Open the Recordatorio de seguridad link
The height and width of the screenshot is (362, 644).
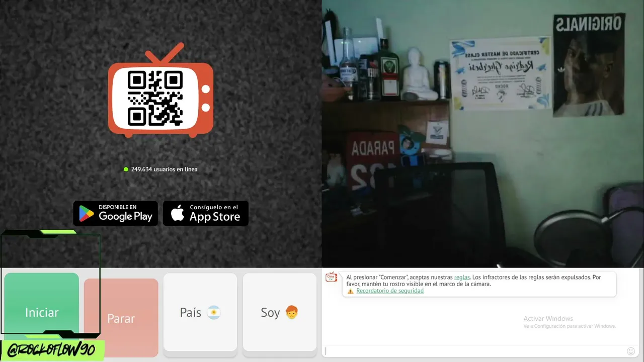click(390, 291)
